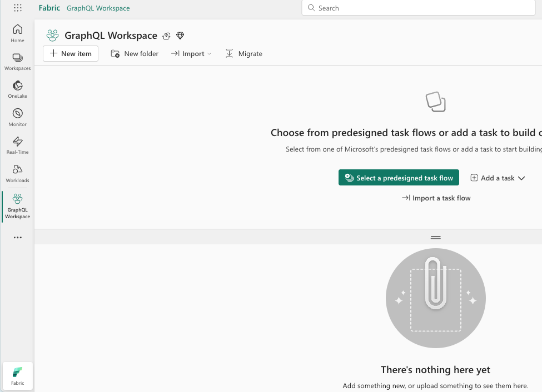
Task: Open workspace settings icon beside the title
Action: [x=167, y=36]
